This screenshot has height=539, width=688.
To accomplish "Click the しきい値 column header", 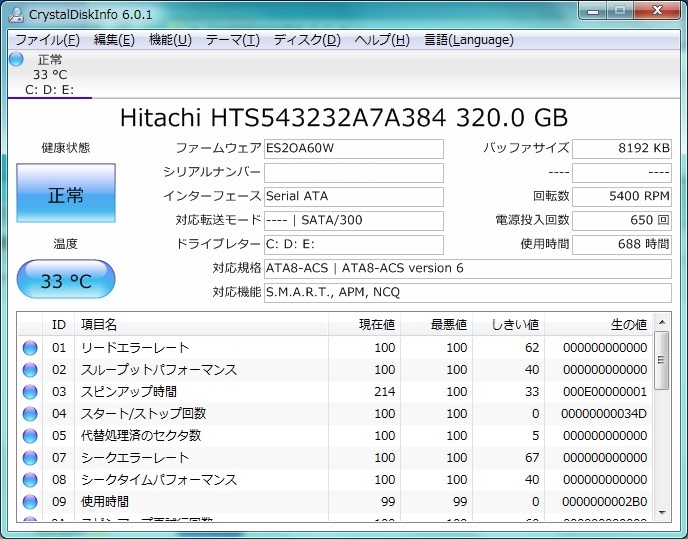I will click(x=509, y=325).
